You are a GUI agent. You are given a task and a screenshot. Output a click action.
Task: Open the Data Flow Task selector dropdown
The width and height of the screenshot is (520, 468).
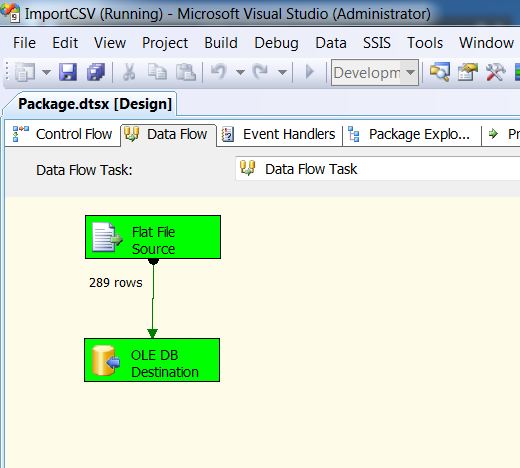[377, 169]
